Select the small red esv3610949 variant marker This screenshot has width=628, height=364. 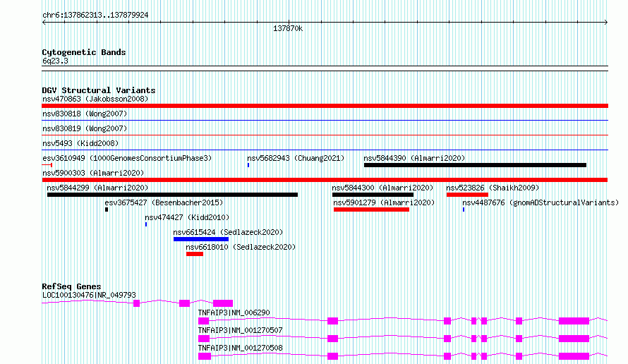(47, 165)
